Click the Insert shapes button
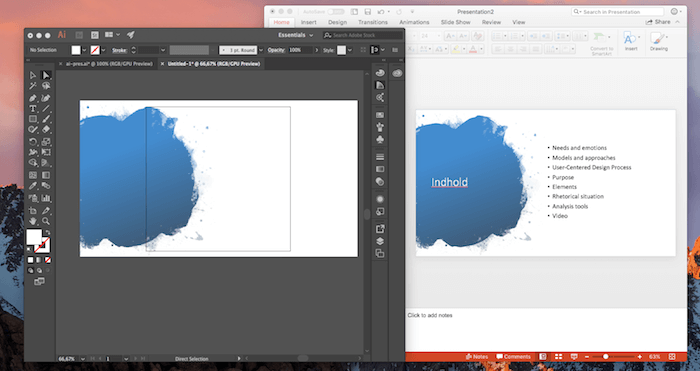The height and width of the screenshot is (371, 700). pos(631,42)
